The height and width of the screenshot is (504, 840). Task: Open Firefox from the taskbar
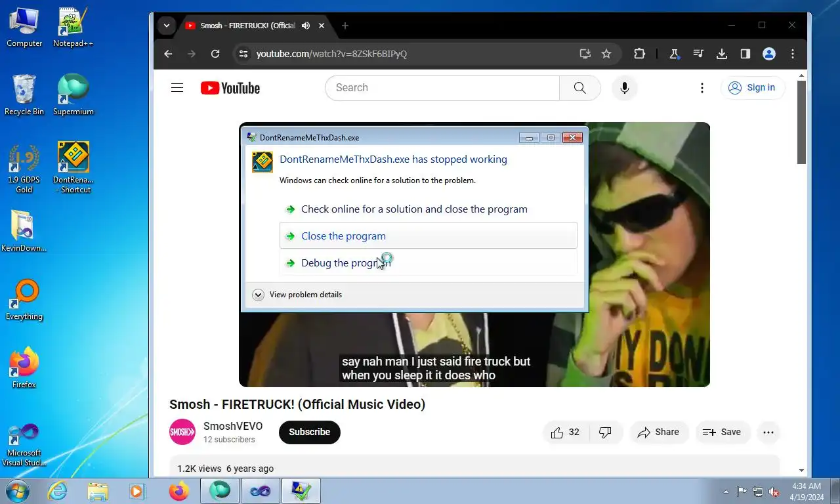pyautogui.click(x=178, y=491)
